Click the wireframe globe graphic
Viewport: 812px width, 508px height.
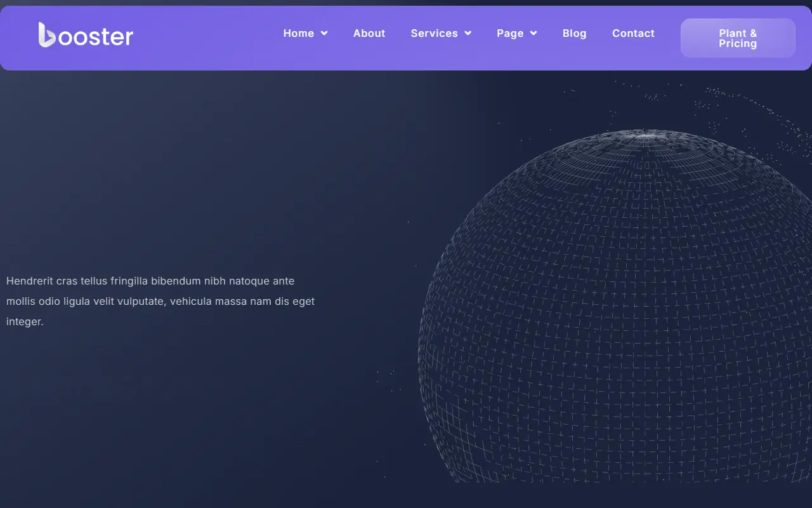[x=615, y=306]
